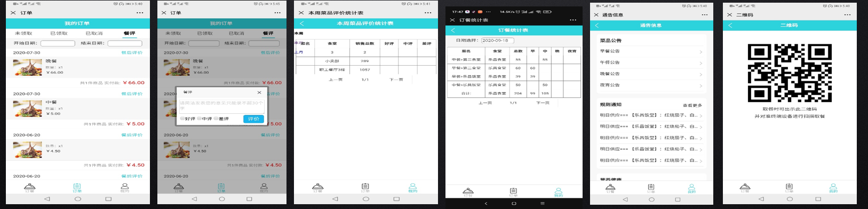Submit review with the blue 评价 button
This screenshot has height=209, width=868.
tap(253, 119)
